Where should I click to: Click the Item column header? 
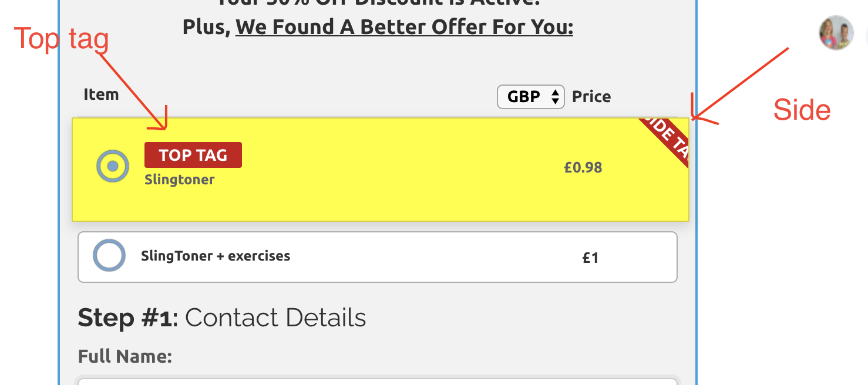point(101,94)
